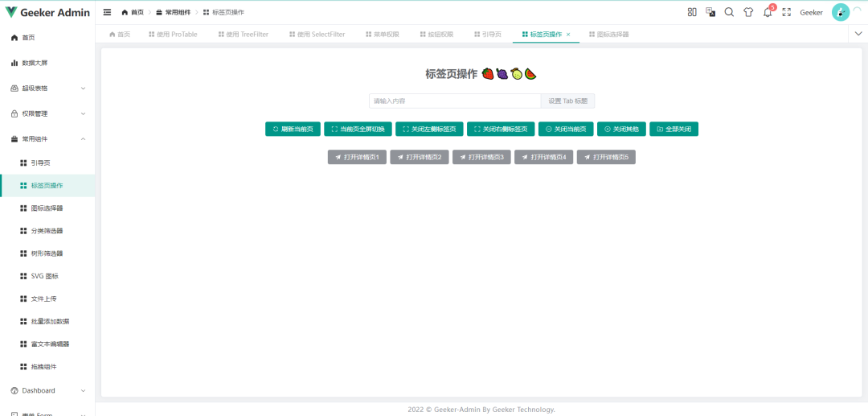Click the 设置 Tab 标题 button
Viewport: 868px width, 416px height.
pos(568,101)
